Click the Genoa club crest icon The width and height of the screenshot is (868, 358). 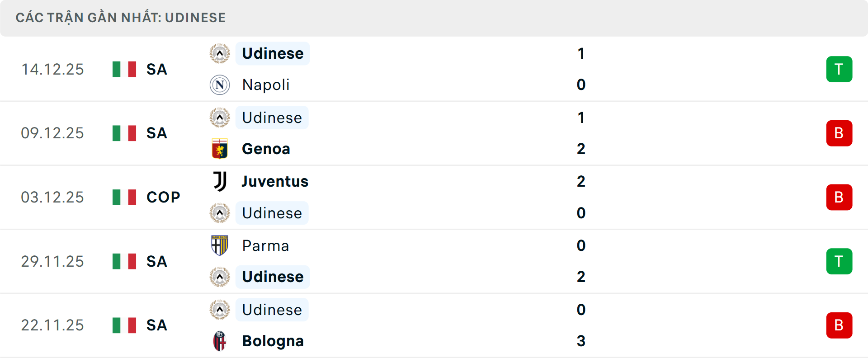(x=220, y=149)
